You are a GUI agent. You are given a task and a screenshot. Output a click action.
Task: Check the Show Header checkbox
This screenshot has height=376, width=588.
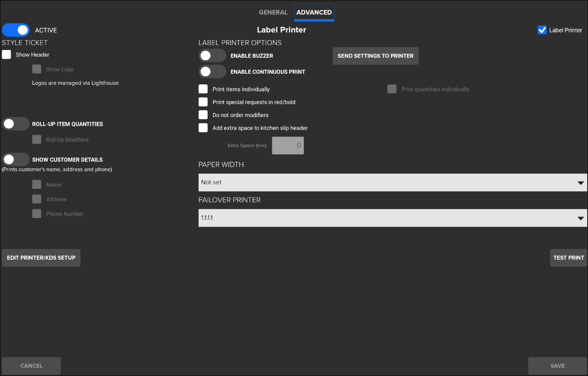coord(7,54)
